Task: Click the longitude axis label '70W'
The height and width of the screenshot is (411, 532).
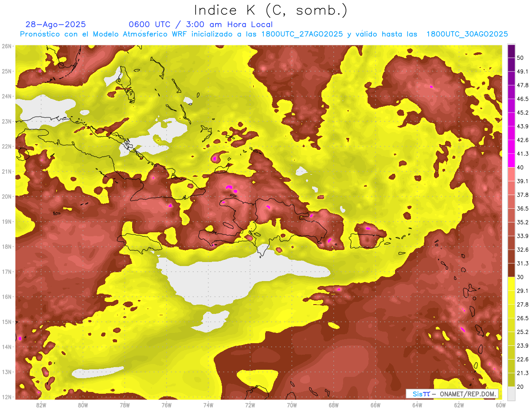Action: [292, 405]
